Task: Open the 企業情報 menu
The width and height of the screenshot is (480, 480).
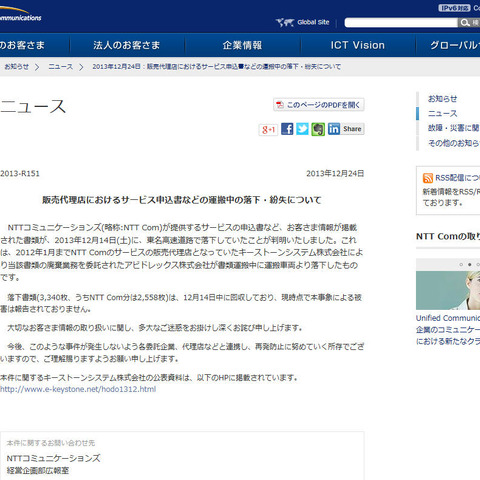Action: pos(242,45)
